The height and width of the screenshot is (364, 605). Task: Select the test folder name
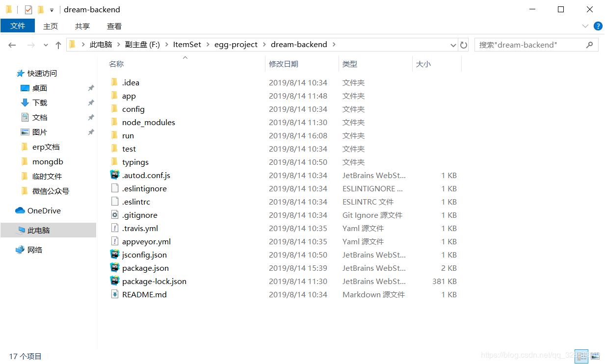coord(129,149)
